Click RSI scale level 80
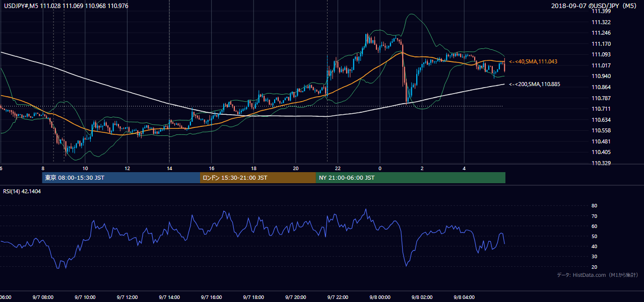Screen dimensions: 644x302 click(594, 206)
